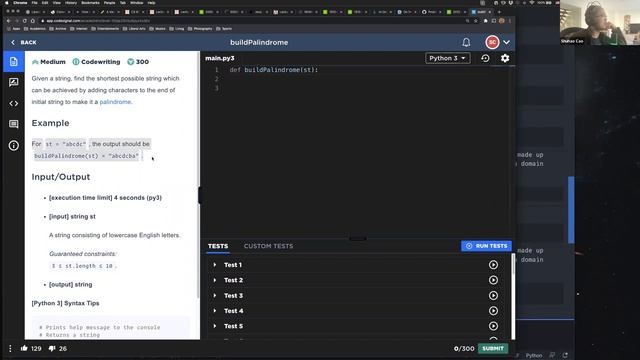Click the 300 points label
This screenshot has width=640, height=360.
click(138, 62)
